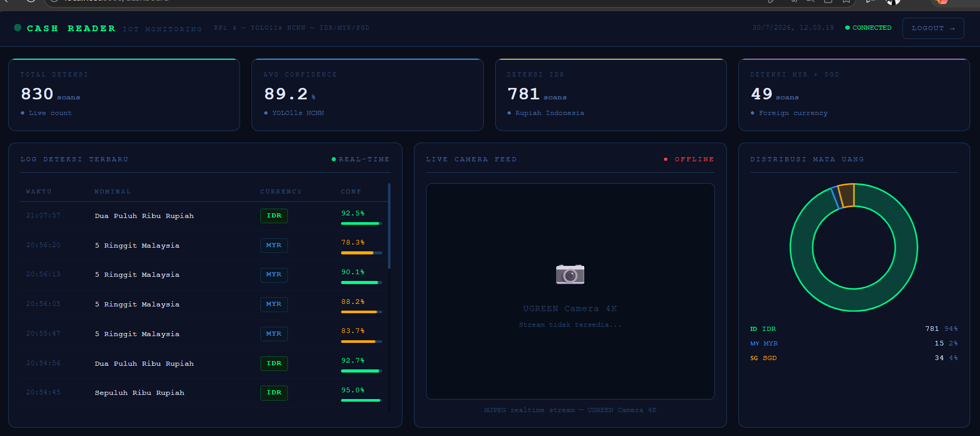The image size is (980, 436).
Task: Click the MJPEG realtime stream caption
Action: coord(570,410)
